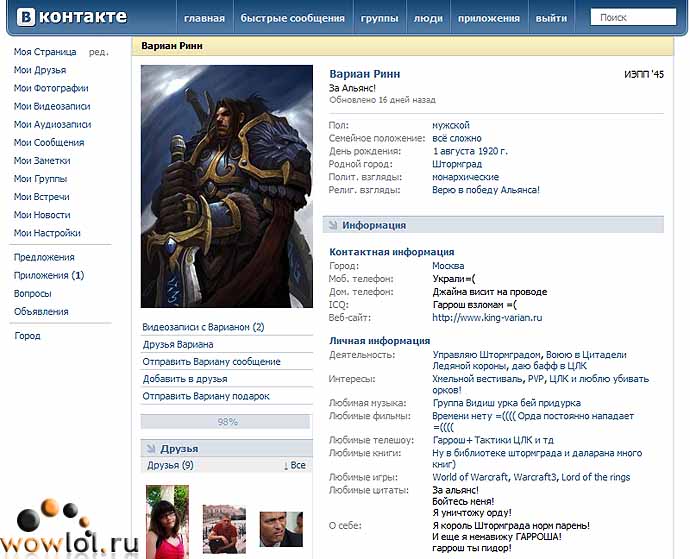This screenshot has width=690, height=559.
Task: Click the Штормград hometown link
Action: click(x=457, y=164)
